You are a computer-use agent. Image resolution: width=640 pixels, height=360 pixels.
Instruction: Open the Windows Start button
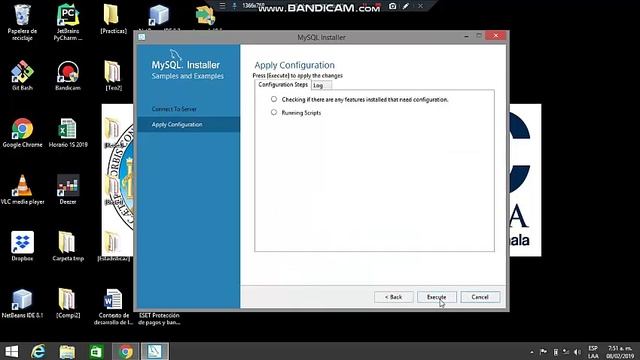(x=11, y=351)
